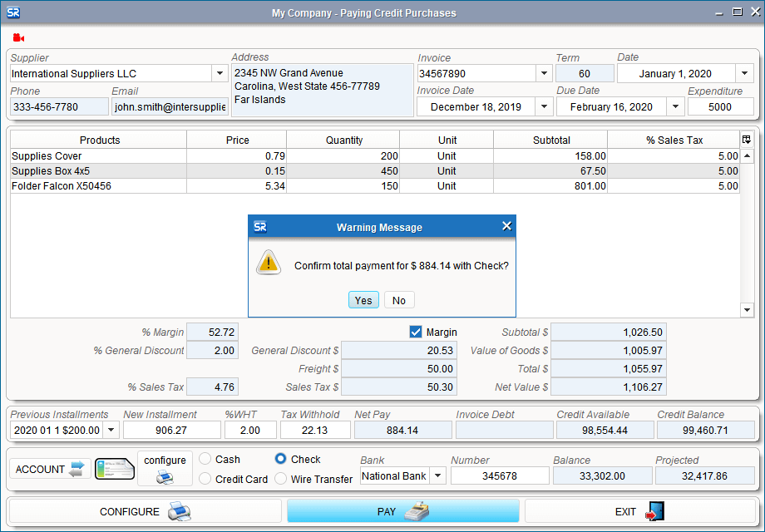765x532 pixels.
Task: Click the Price column header
Action: click(237, 140)
